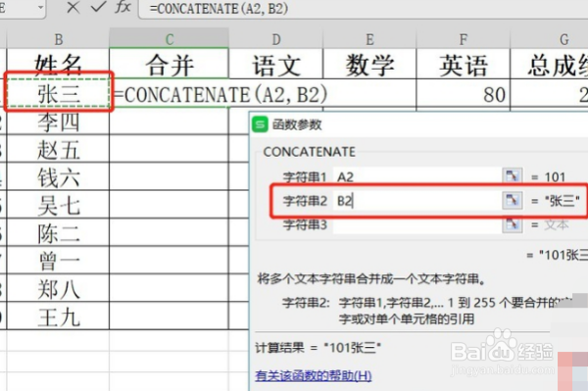Viewport: 588px width, 391px height.
Task: Select column C header
Action: [x=170, y=39]
